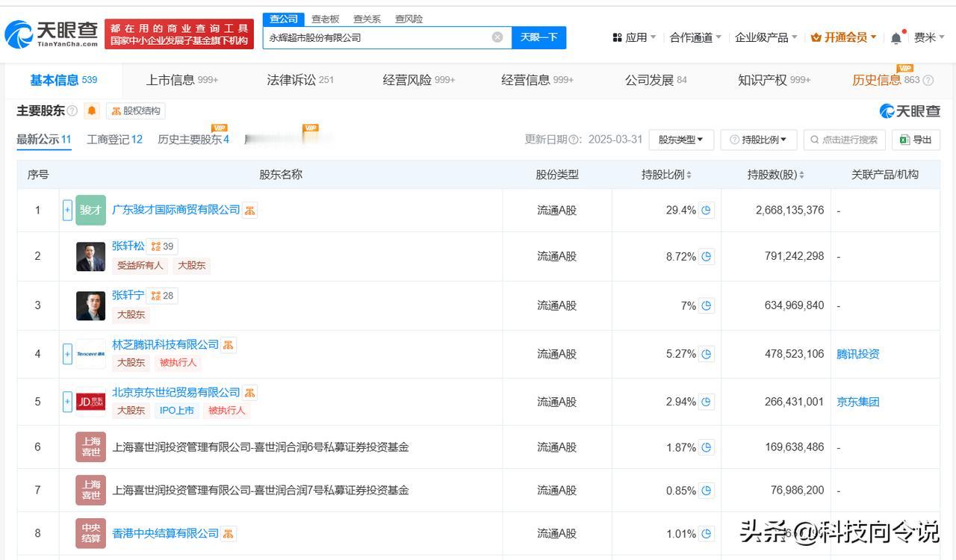Open the 股东类型 filter dropdown
The width and height of the screenshot is (956, 560).
click(681, 140)
